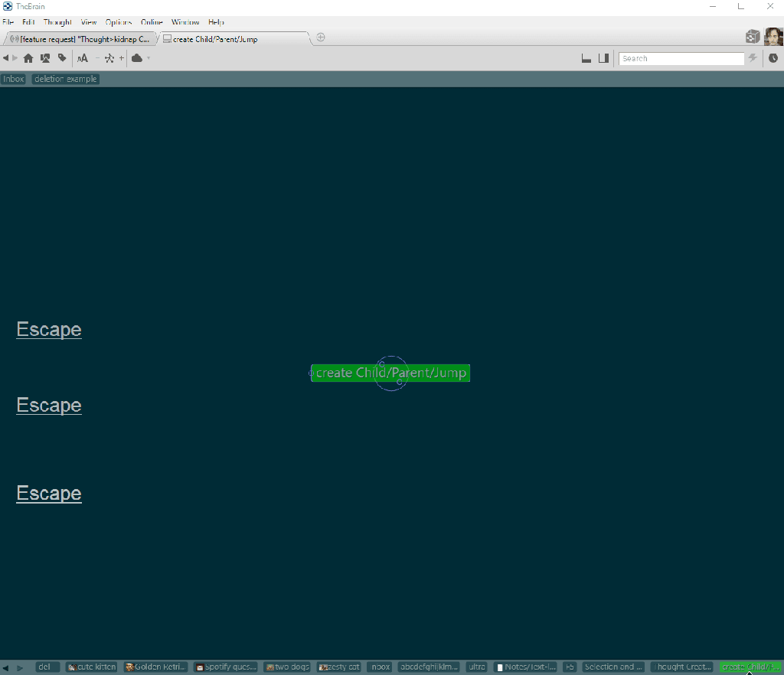This screenshot has width=784, height=675.
Task: Switch to the feature request tab
Action: (x=80, y=39)
